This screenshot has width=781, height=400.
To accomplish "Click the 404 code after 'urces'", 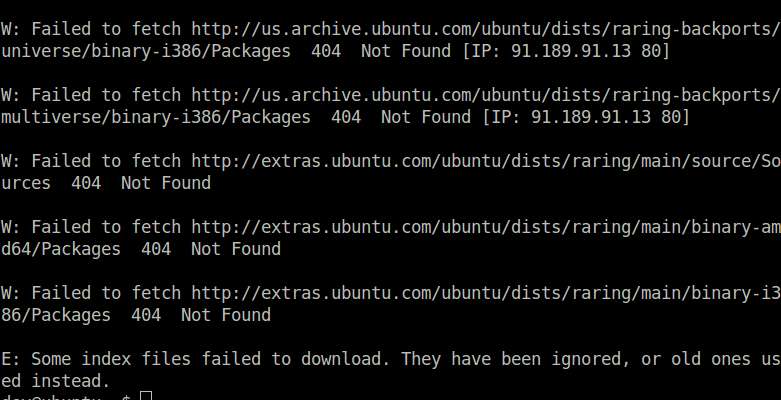I will (86, 183).
